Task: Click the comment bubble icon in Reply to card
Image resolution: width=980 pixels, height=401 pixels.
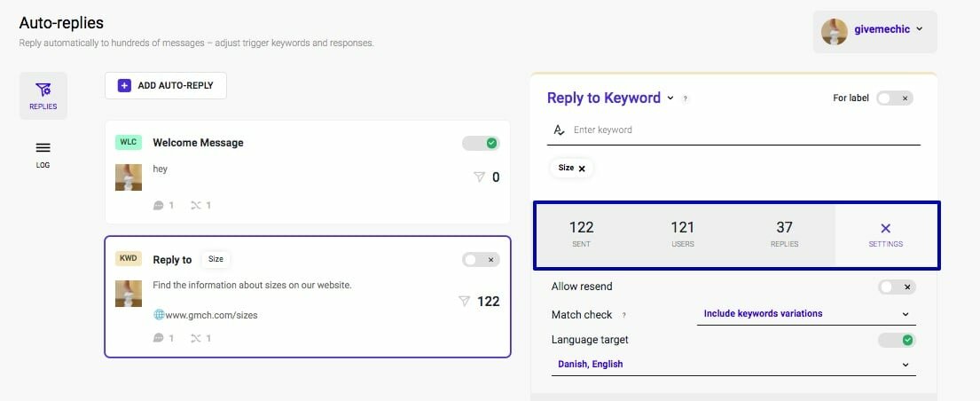Action: click(x=159, y=338)
